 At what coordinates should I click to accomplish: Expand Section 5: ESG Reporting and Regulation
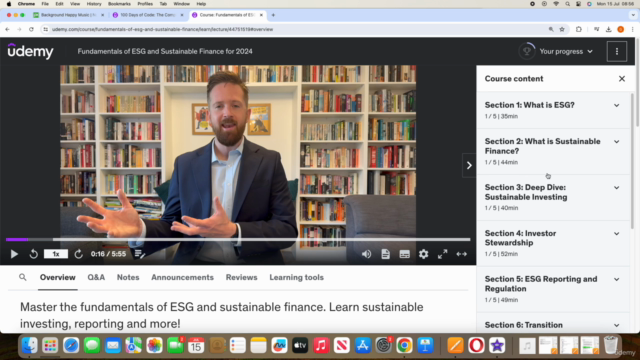[553, 289]
